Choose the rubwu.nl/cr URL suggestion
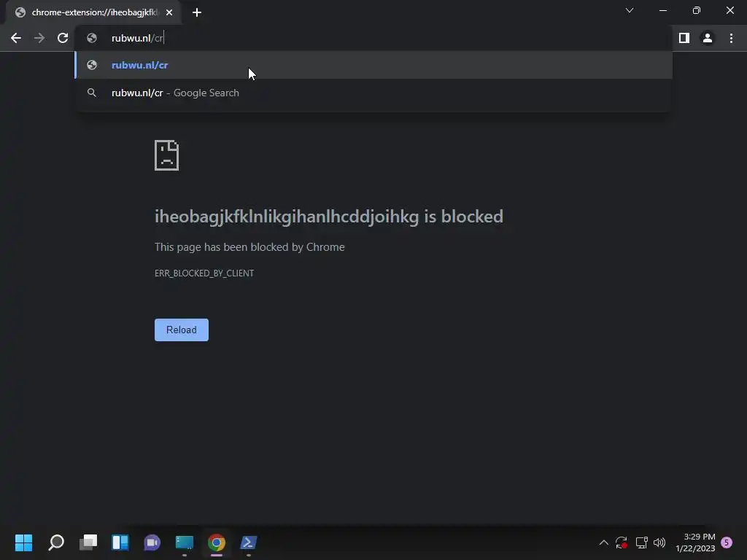Viewport: 747px width, 560px height. 373,65
